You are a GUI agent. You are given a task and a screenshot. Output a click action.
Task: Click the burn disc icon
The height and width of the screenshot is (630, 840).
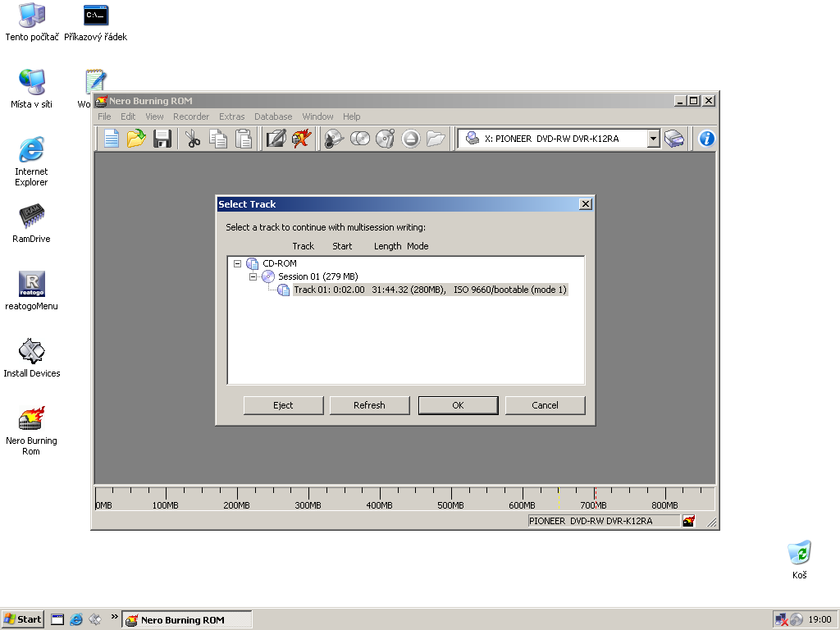(334, 139)
